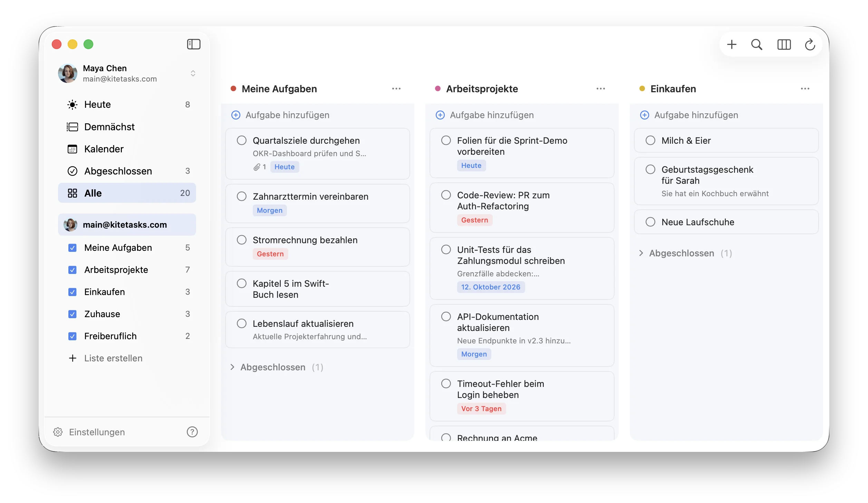The width and height of the screenshot is (868, 503).
Task: Open account switcher chevrons by Maya Chen
Action: (x=193, y=73)
